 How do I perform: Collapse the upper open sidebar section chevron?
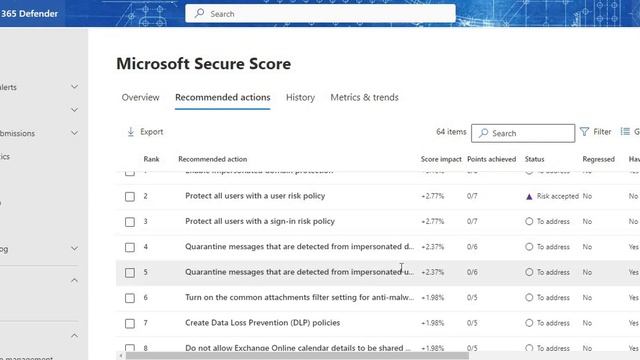click(x=74, y=280)
